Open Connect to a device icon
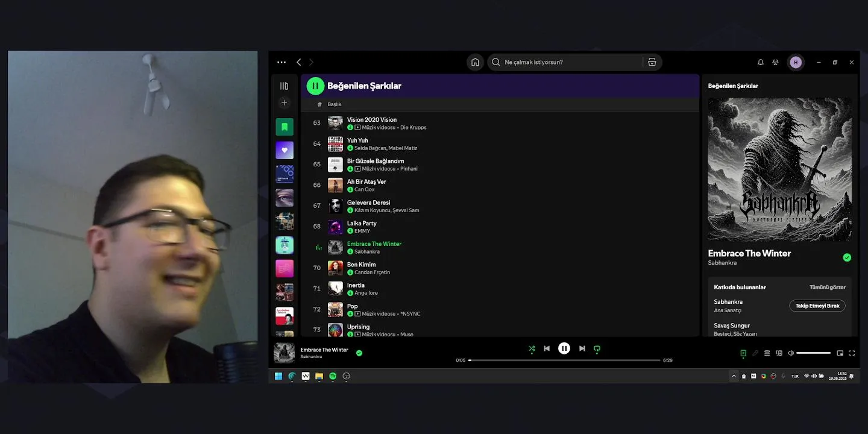 [x=779, y=353]
